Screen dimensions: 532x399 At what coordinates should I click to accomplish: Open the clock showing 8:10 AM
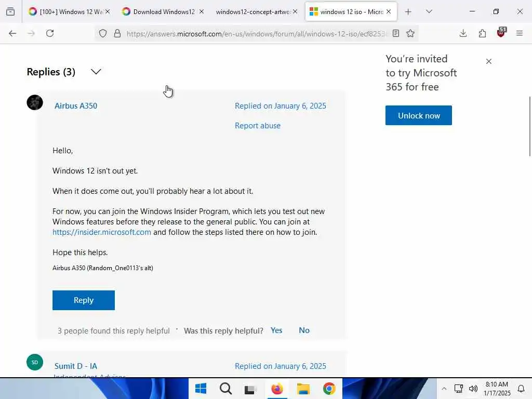pos(497,389)
